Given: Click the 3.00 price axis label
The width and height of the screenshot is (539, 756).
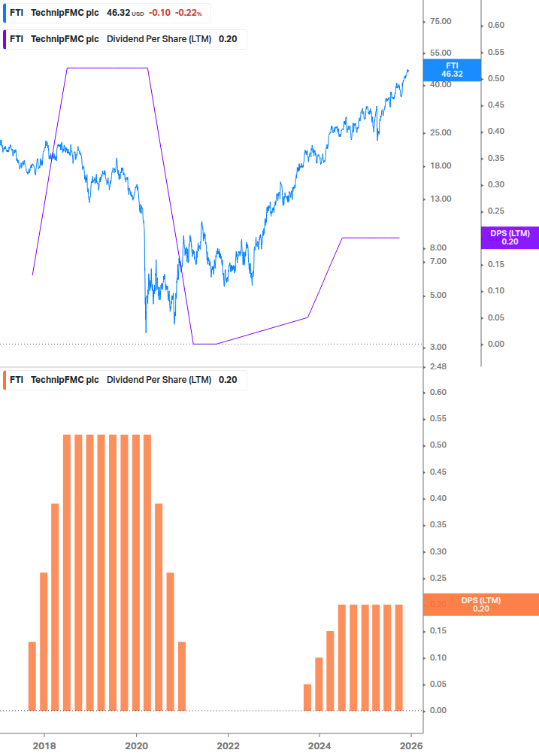Looking at the screenshot, I should [438, 347].
